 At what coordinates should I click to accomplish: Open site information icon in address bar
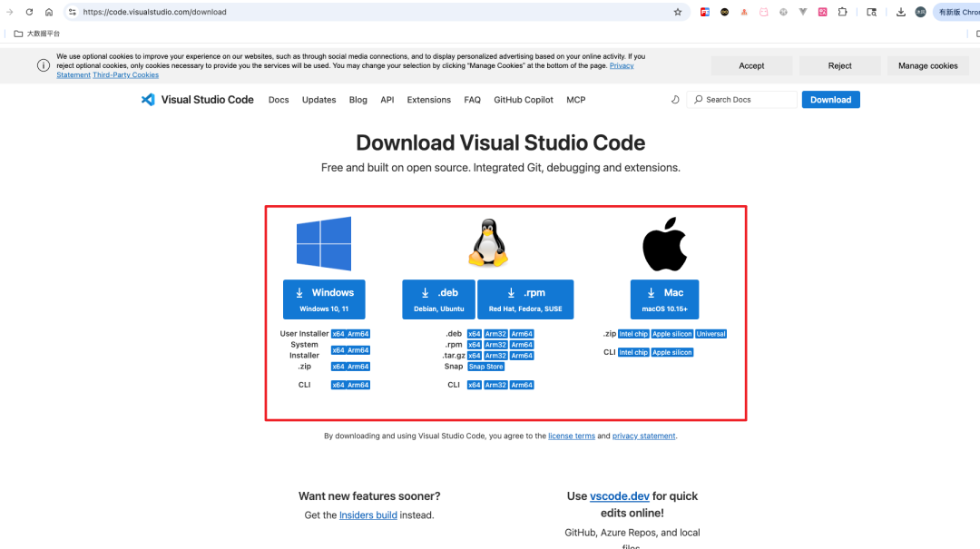click(73, 12)
